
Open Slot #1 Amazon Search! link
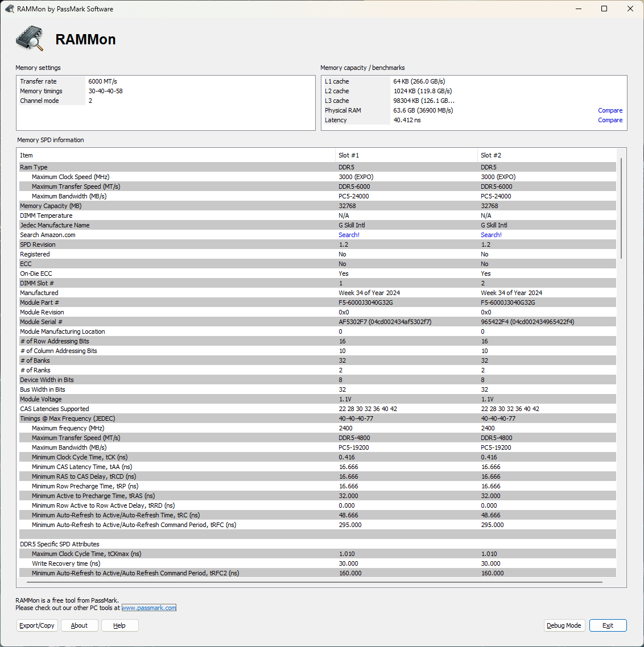point(349,235)
